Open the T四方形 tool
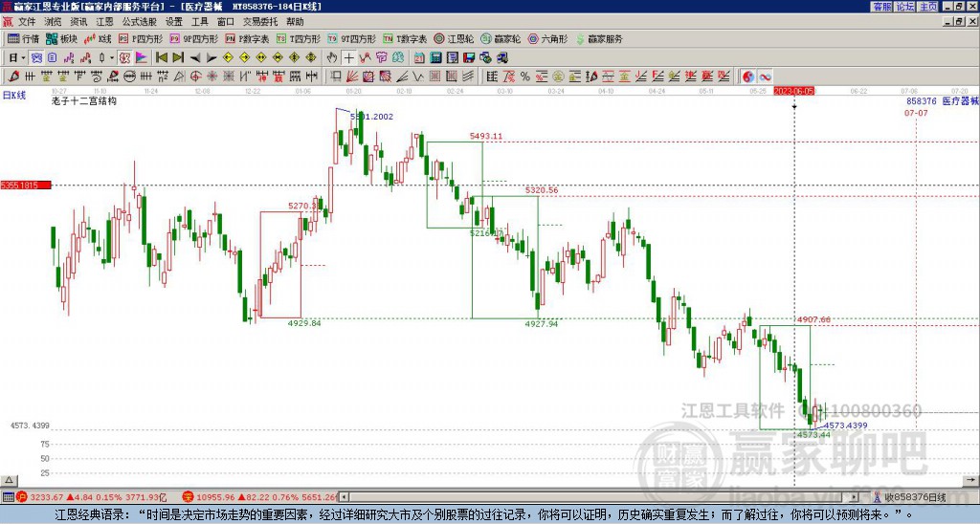 tap(299, 38)
